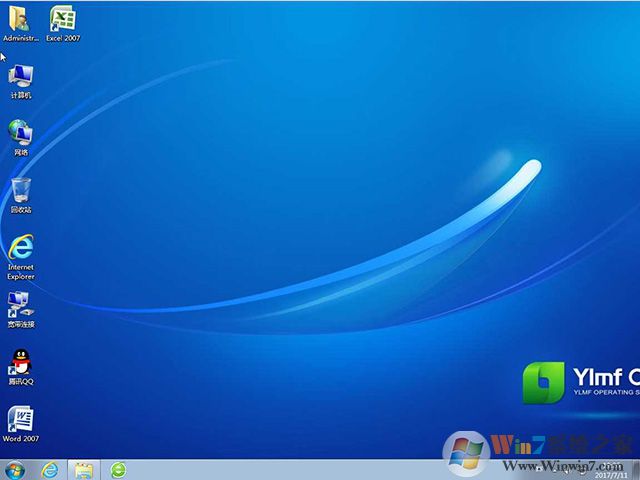This screenshot has width=640, height=480.
Task: Open Windows Explorer from the taskbar
Action: click(84, 471)
